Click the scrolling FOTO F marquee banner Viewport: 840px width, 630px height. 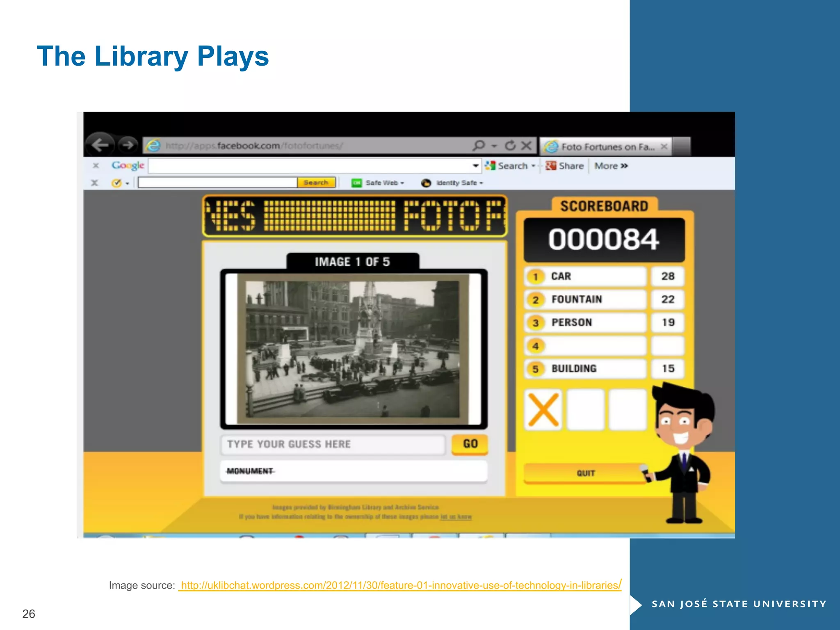point(355,216)
